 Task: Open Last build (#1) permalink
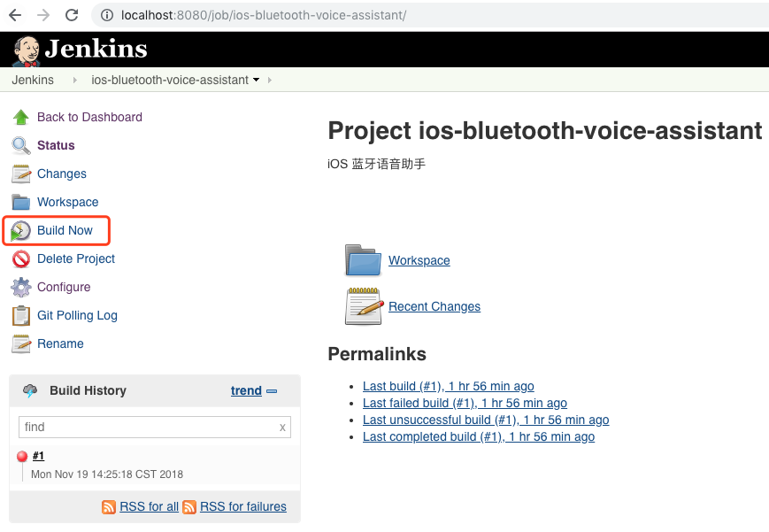tap(449, 387)
